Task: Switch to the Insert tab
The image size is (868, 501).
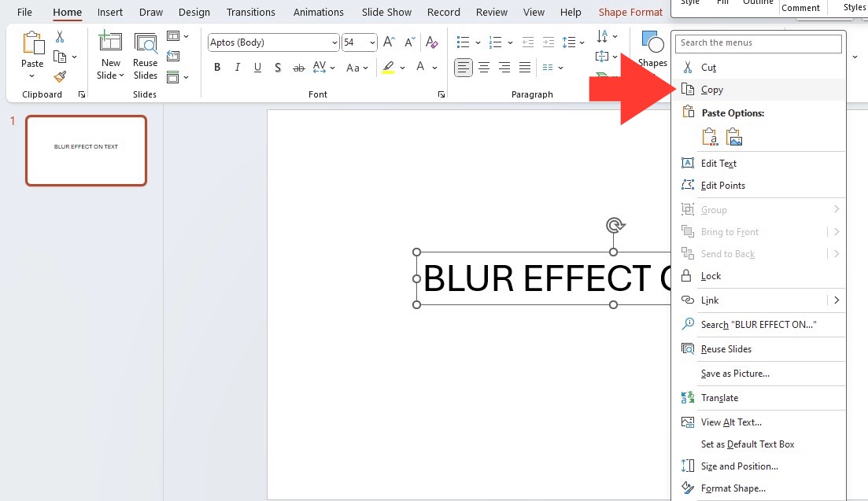Action: (x=110, y=12)
